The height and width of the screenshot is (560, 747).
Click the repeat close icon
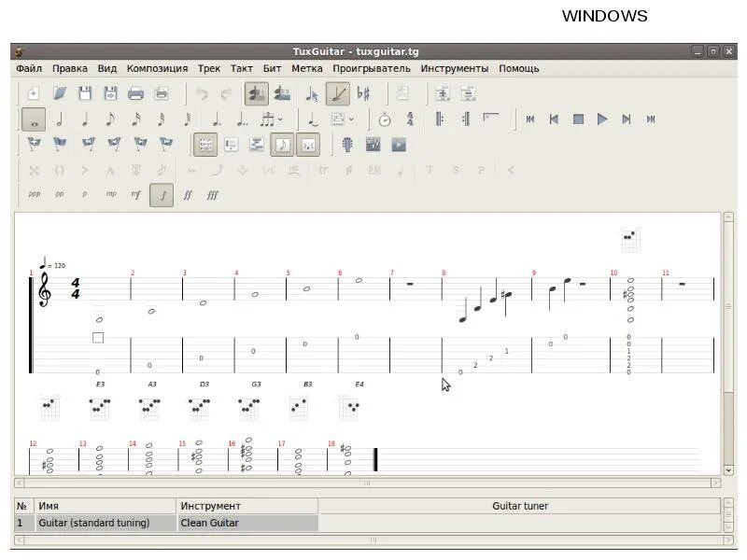point(465,119)
